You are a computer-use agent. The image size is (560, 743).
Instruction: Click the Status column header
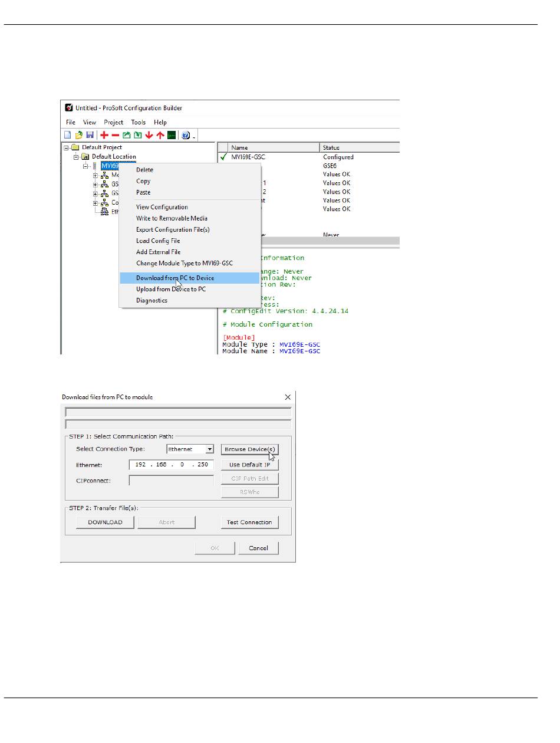(360, 147)
